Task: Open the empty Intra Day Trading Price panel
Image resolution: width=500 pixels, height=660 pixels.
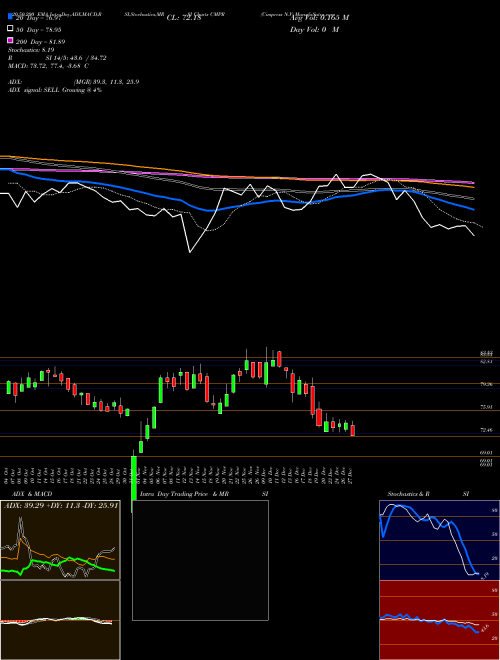Action: pyautogui.click(x=200, y=560)
